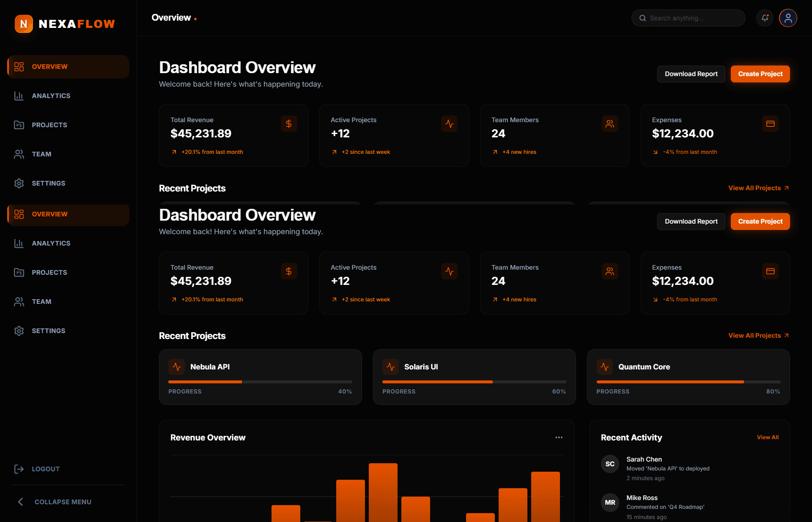812x522 pixels.
Task: Click the Logout icon in sidebar
Action: (x=19, y=469)
